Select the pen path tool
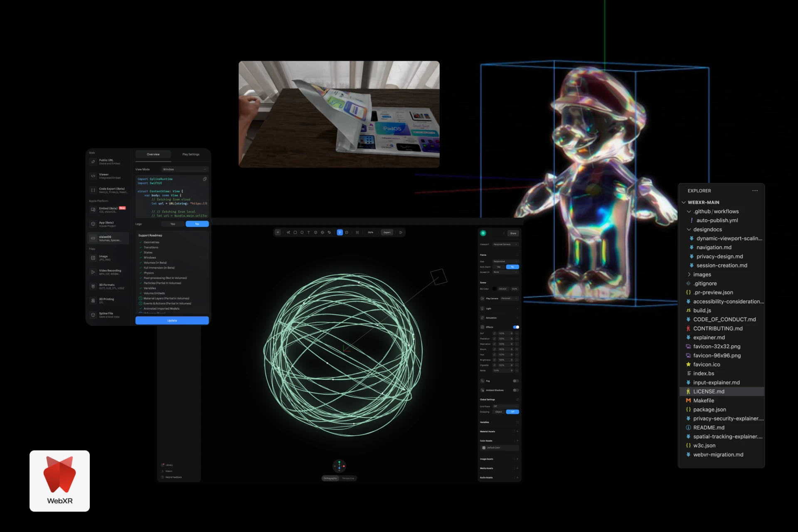Image resolution: width=798 pixels, height=532 pixels. point(329,232)
